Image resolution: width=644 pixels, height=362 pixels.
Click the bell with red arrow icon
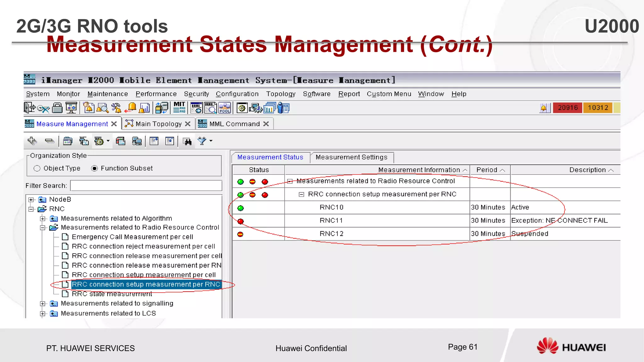pos(130,108)
